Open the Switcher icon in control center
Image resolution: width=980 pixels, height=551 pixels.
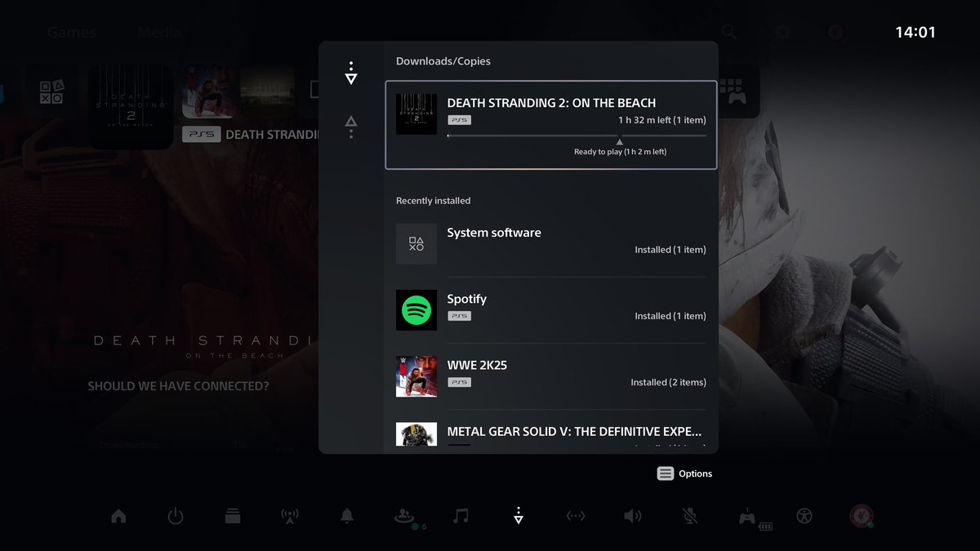point(233,516)
